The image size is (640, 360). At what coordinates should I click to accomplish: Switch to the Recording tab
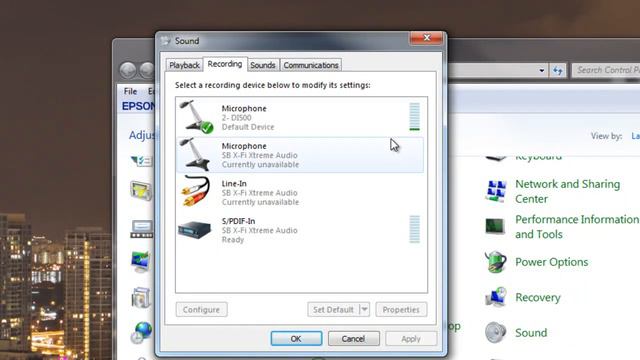coord(225,64)
